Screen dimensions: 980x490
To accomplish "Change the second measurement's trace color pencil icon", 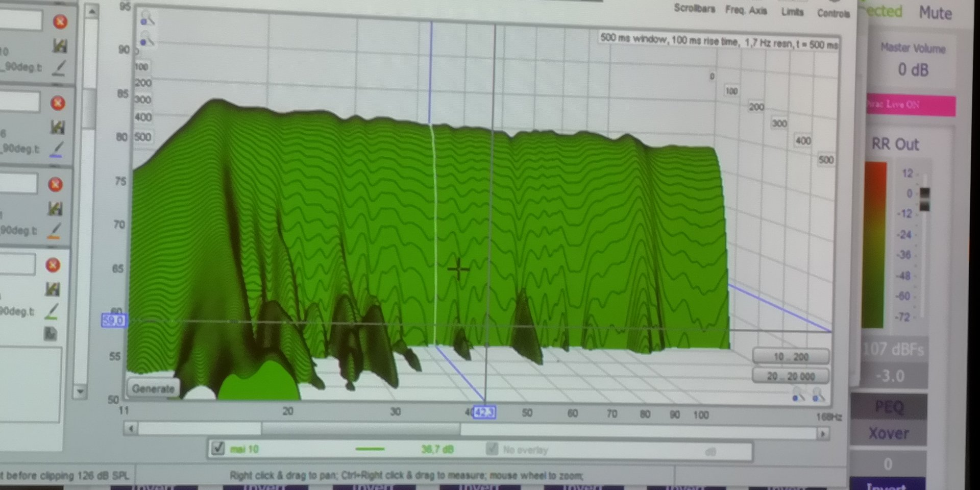I will coord(57,149).
